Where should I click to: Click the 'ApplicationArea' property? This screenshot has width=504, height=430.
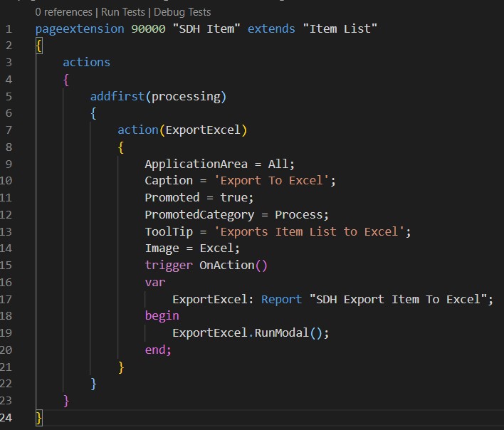point(196,164)
